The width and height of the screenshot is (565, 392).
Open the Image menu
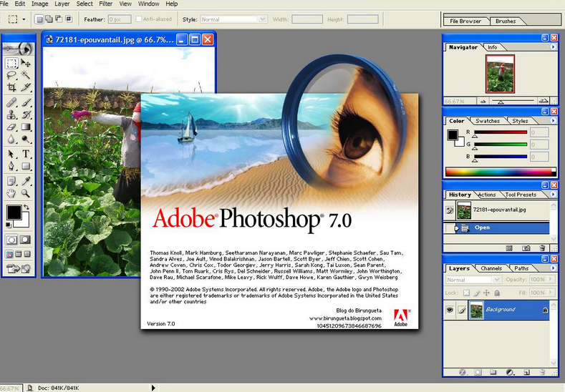39,4
